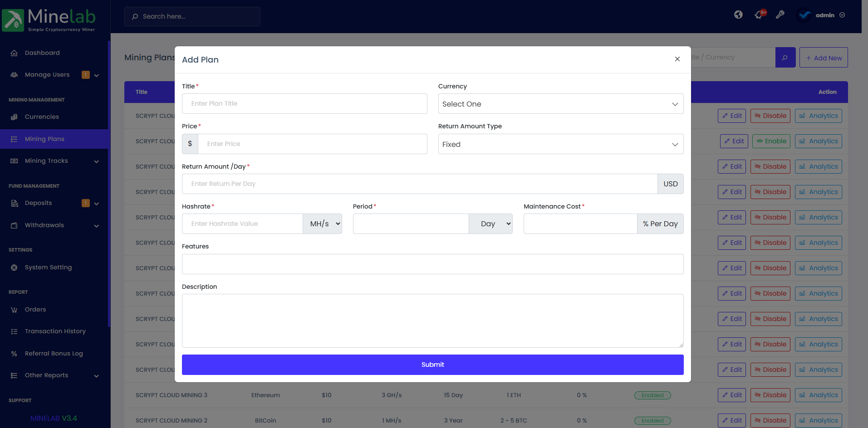
Task: Enable the second mining plan
Action: click(x=771, y=141)
